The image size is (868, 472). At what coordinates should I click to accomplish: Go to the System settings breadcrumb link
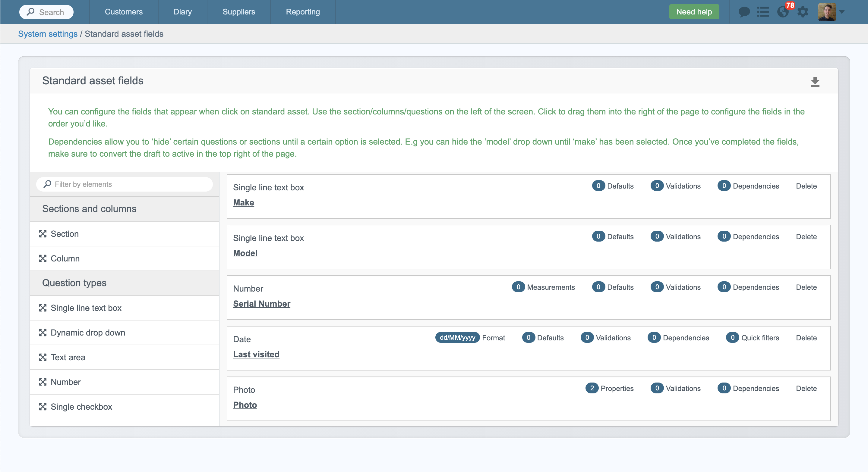[x=48, y=34]
